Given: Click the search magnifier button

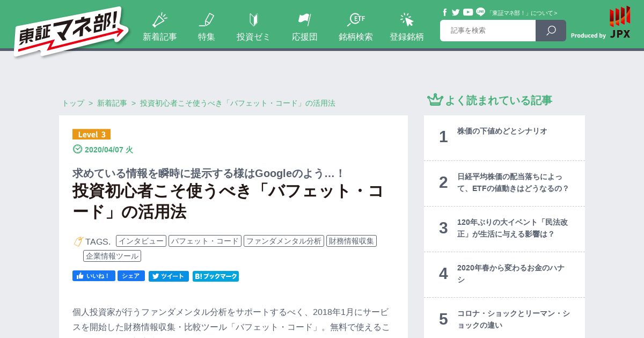Looking at the screenshot, I should point(551,31).
